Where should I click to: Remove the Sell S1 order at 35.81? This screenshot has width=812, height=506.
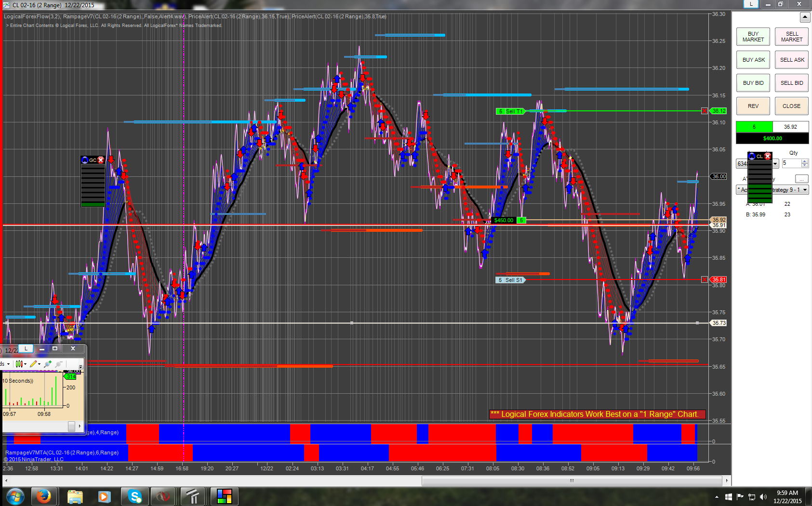(705, 280)
